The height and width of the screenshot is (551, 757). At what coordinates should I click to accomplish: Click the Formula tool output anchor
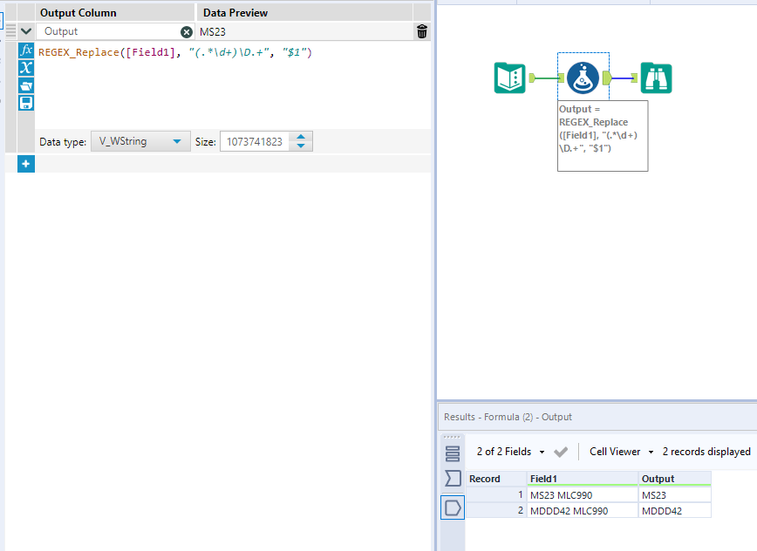tap(607, 78)
